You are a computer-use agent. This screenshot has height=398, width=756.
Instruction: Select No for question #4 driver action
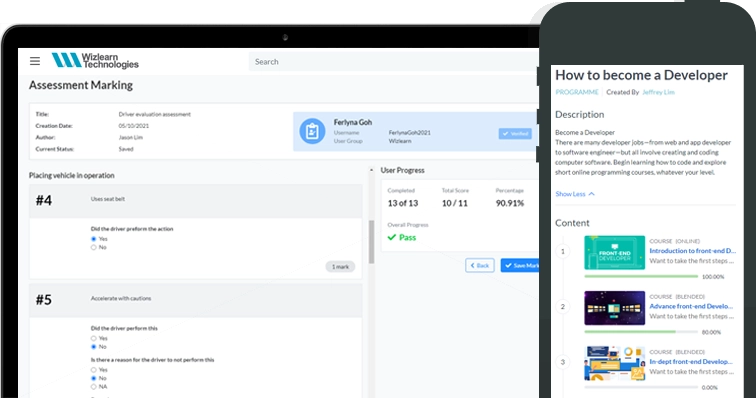coord(94,247)
